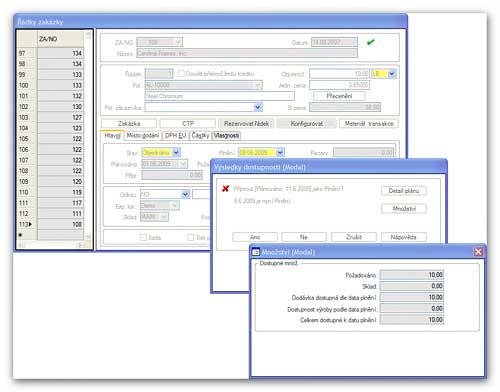Screen dimensions: 500x392
Task: Click the Množství dialog title icon
Action: 256,252
